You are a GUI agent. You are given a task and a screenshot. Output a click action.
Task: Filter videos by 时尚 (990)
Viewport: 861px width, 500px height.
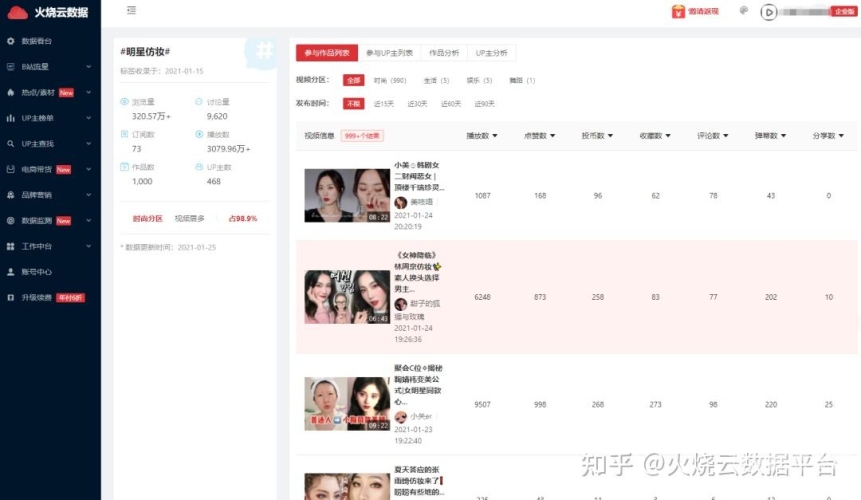click(x=390, y=81)
